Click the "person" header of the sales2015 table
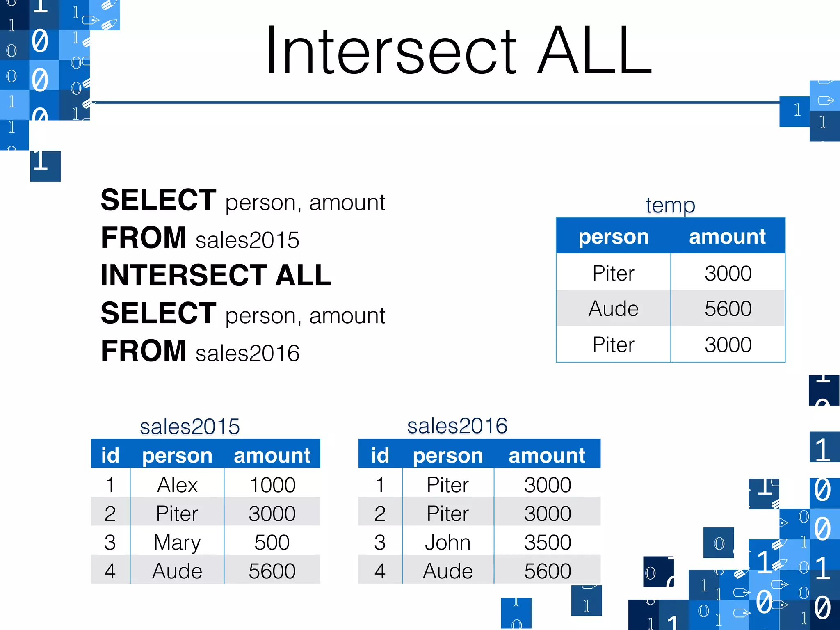The height and width of the screenshot is (630, 840). coord(177,455)
